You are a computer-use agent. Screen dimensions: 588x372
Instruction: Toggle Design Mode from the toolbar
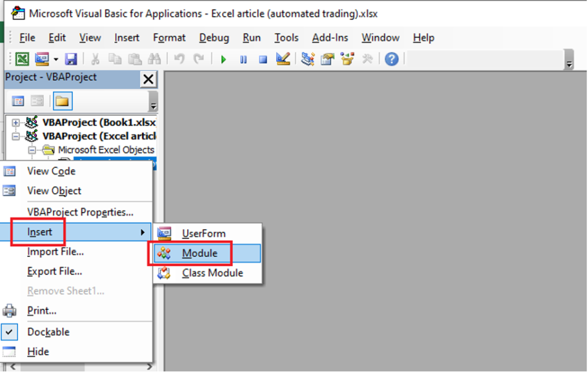[284, 59]
